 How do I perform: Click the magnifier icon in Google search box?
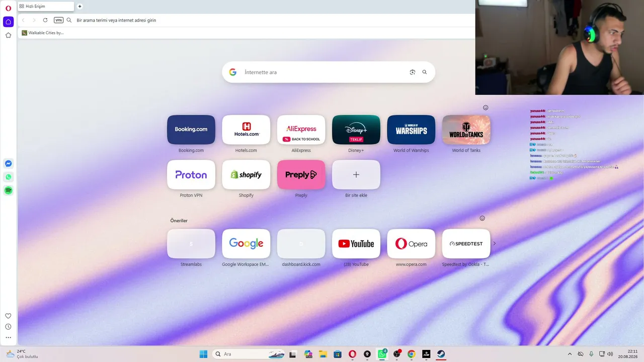coord(425,72)
